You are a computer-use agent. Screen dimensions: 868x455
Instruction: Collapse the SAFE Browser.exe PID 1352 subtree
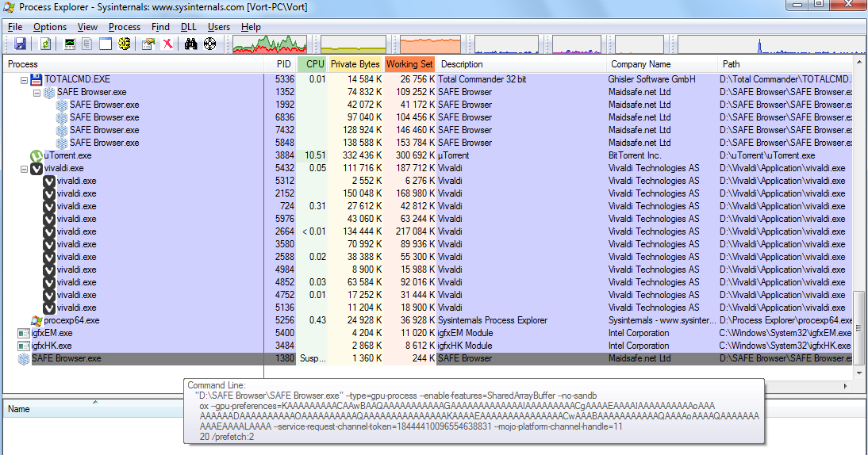click(37, 93)
